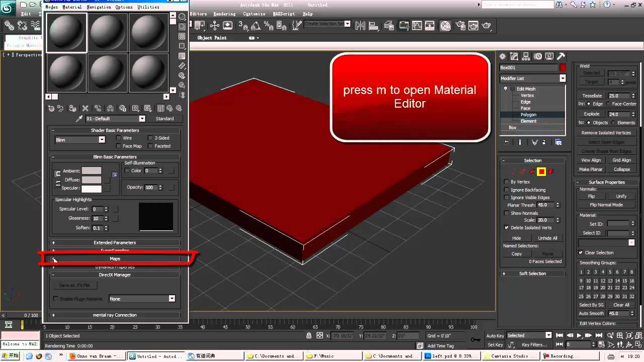The image size is (644, 362).
Task: Select the Face-Center radio button
Action: (608, 104)
